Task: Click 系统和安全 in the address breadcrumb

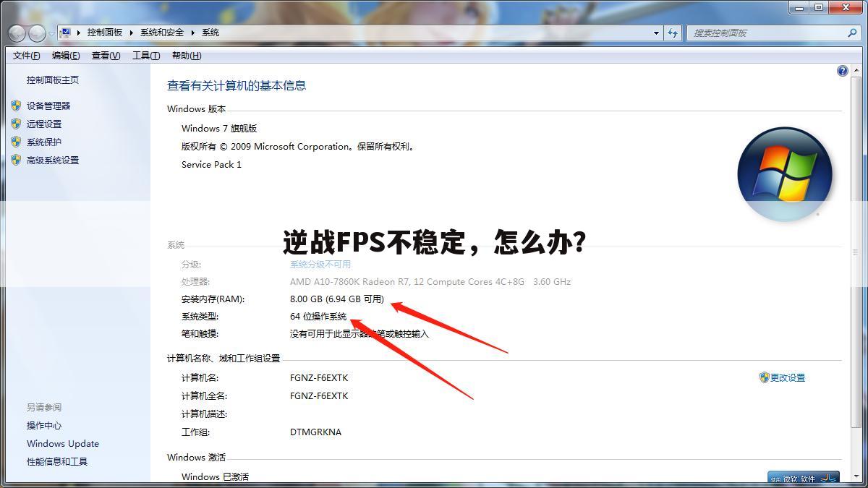Action: (162, 33)
